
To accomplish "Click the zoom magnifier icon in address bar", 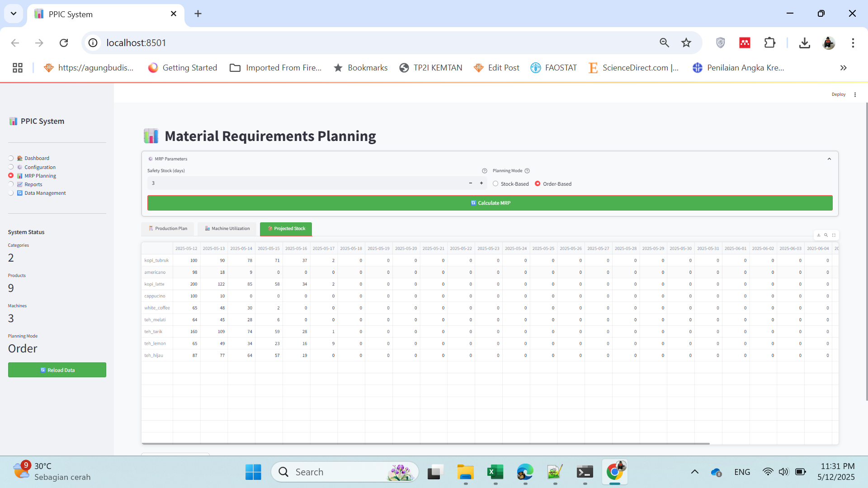I will [x=664, y=43].
